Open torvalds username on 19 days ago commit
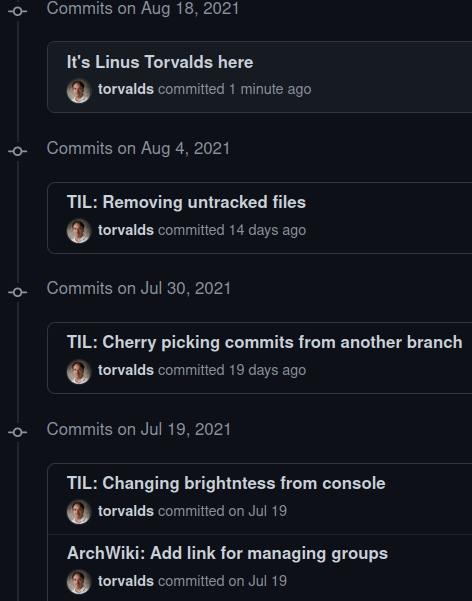 click(x=126, y=370)
